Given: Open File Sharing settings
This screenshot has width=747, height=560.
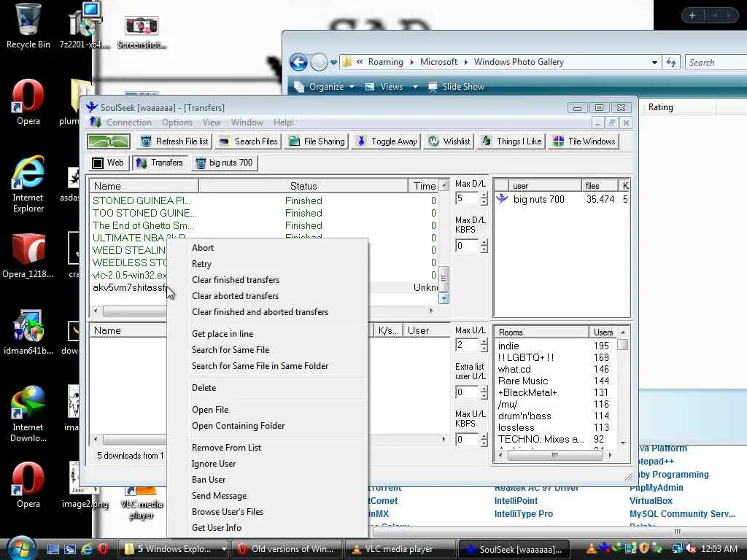Looking at the screenshot, I should click(317, 141).
